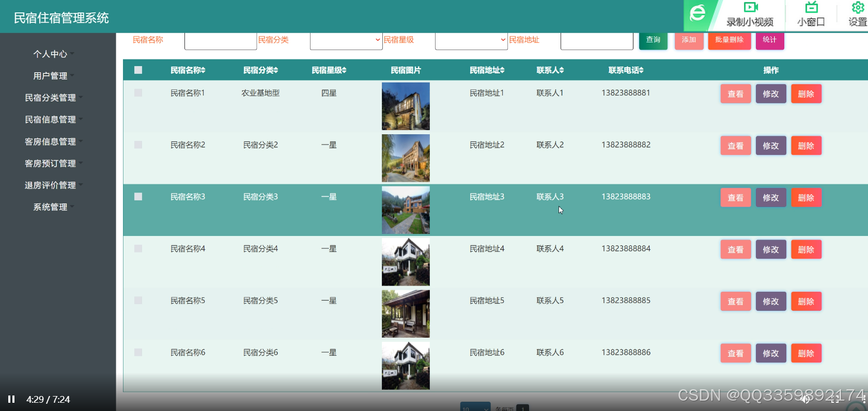Open the 小窗口 mini window icon
The height and width of the screenshot is (411, 868).
[x=811, y=7]
